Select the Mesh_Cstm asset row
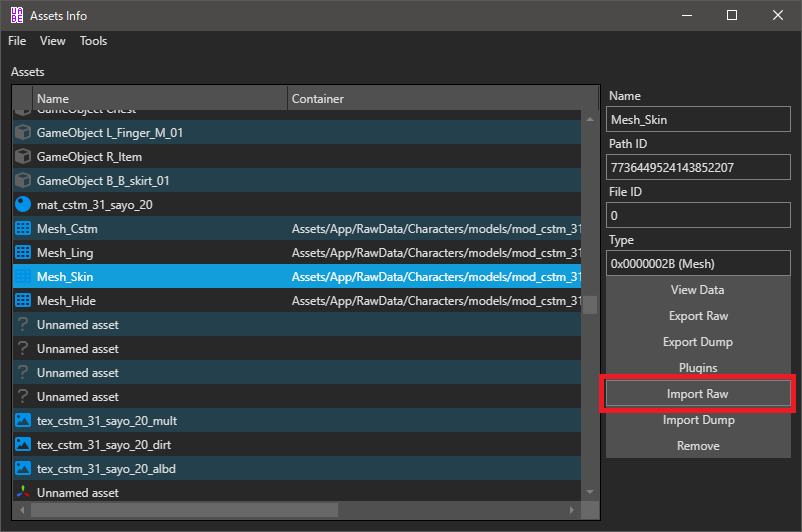The width and height of the screenshot is (802, 532). 297,229
